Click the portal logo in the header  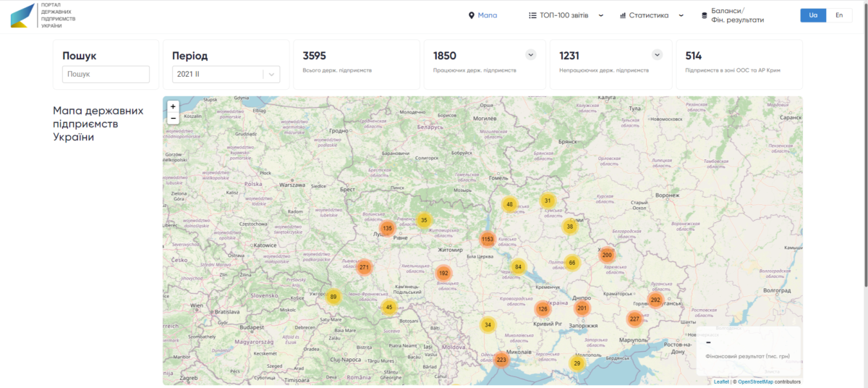tap(43, 15)
